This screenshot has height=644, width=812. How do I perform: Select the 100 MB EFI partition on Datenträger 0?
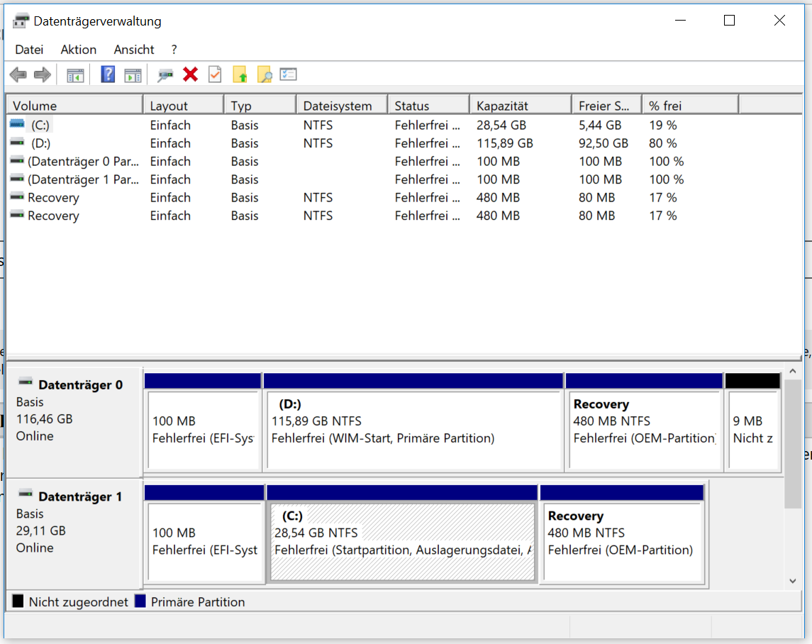[203, 422]
